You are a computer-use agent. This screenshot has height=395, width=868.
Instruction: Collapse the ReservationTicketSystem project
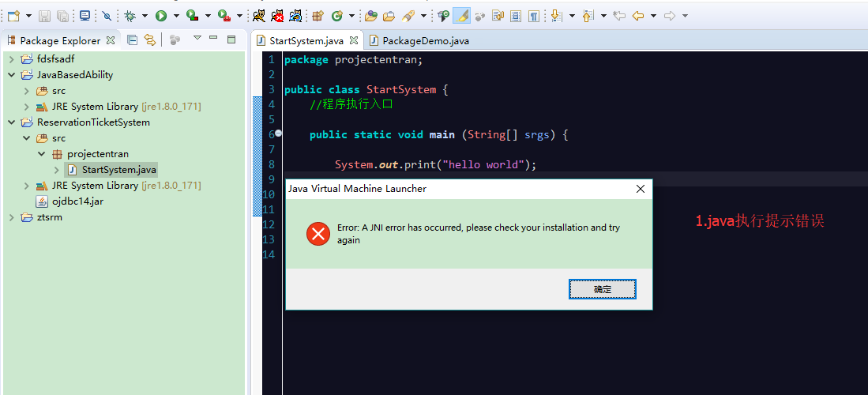tap(12, 122)
